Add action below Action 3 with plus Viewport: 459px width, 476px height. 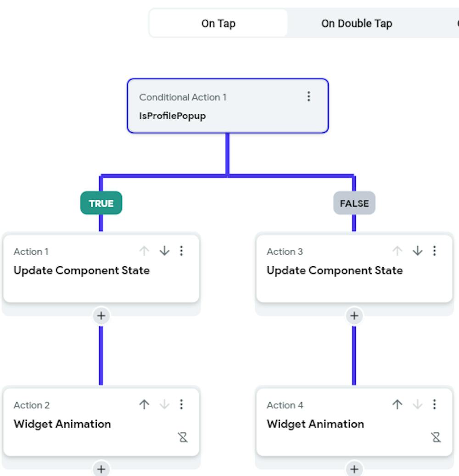pyautogui.click(x=354, y=316)
